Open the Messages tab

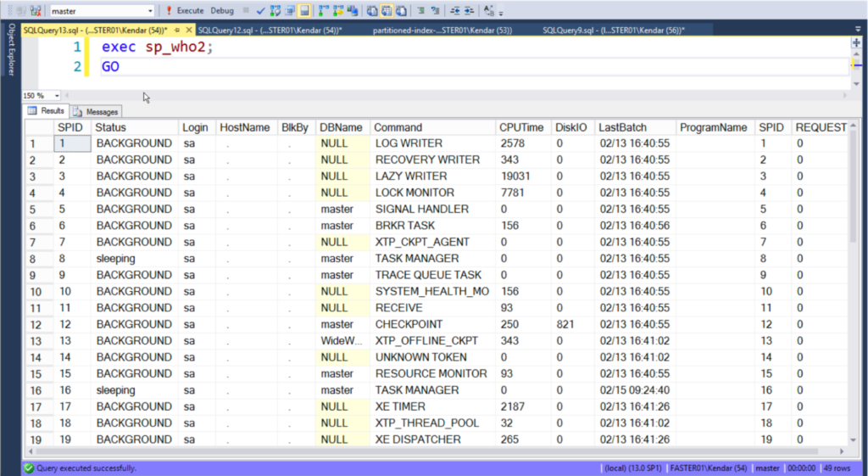pos(97,111)
